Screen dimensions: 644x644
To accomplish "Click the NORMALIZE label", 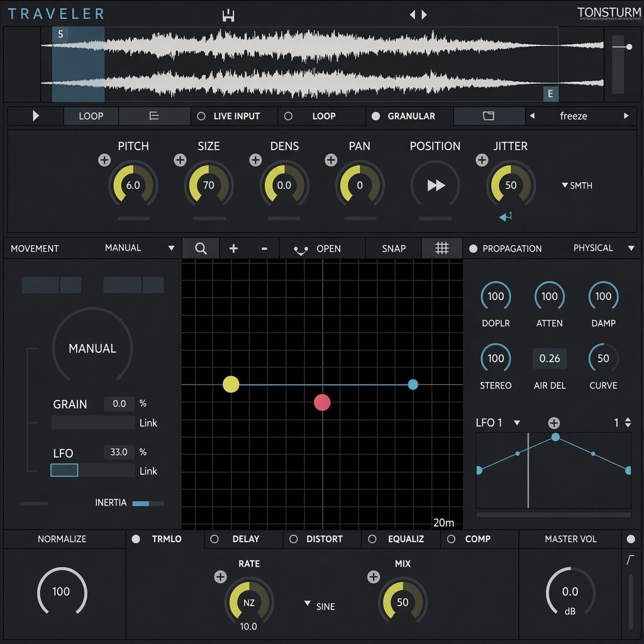I will pos(62,539).
